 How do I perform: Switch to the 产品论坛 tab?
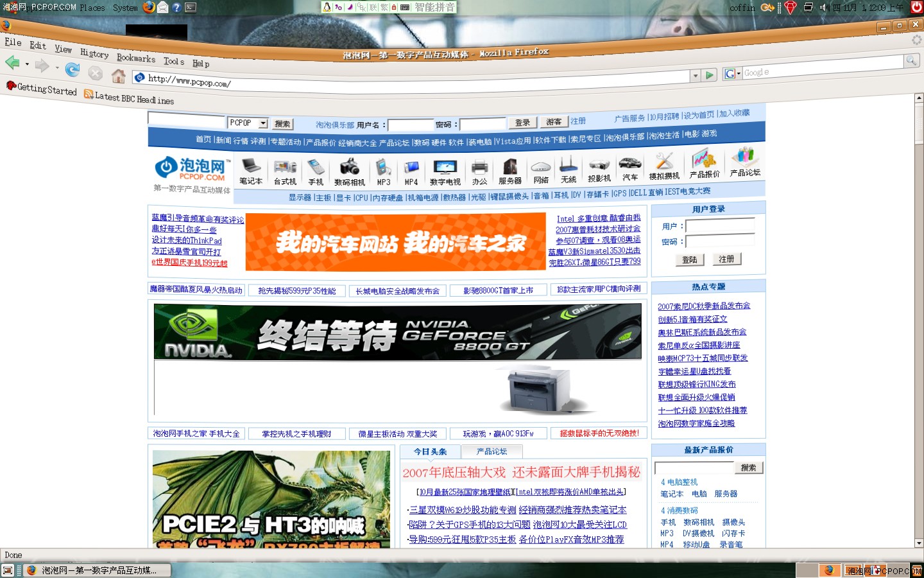click(x=492, y=451)
